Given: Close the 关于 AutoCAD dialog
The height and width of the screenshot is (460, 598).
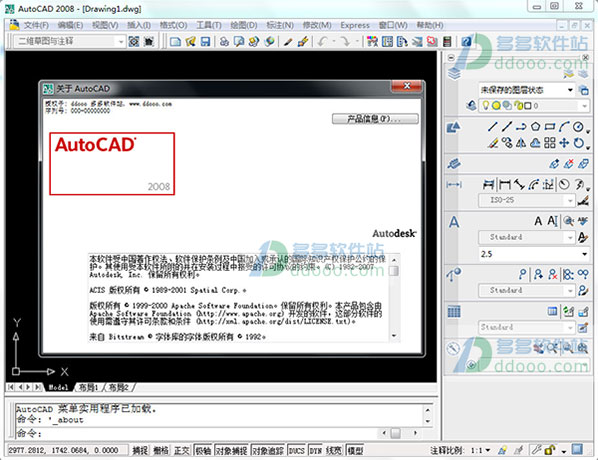Looking at the screenshot, I should click(407, 86).
